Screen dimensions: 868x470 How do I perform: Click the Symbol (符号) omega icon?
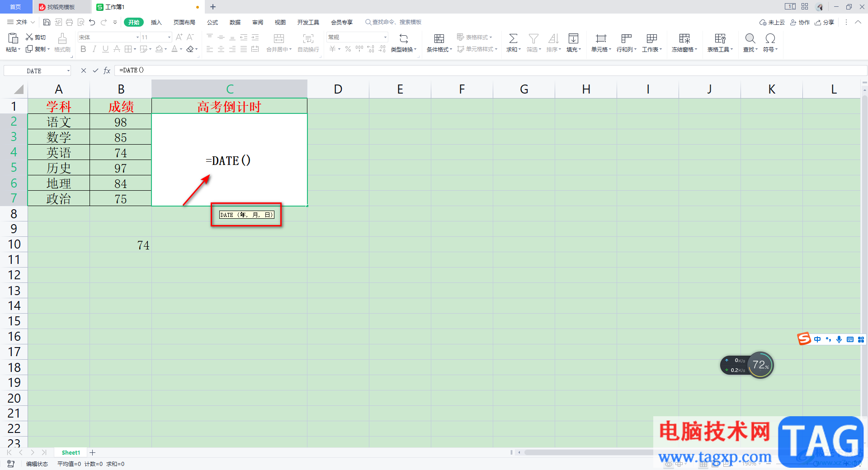point(770,39)
